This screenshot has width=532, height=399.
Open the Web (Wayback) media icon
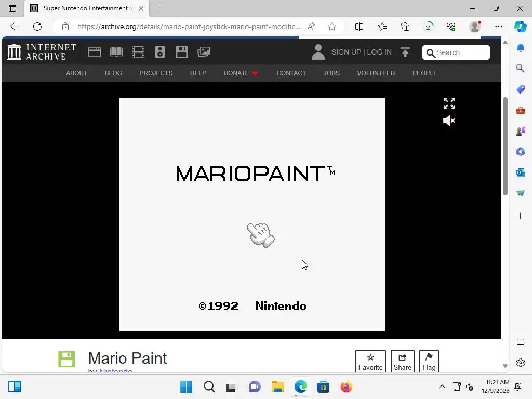pyautogui.click(x=95, y=52)
